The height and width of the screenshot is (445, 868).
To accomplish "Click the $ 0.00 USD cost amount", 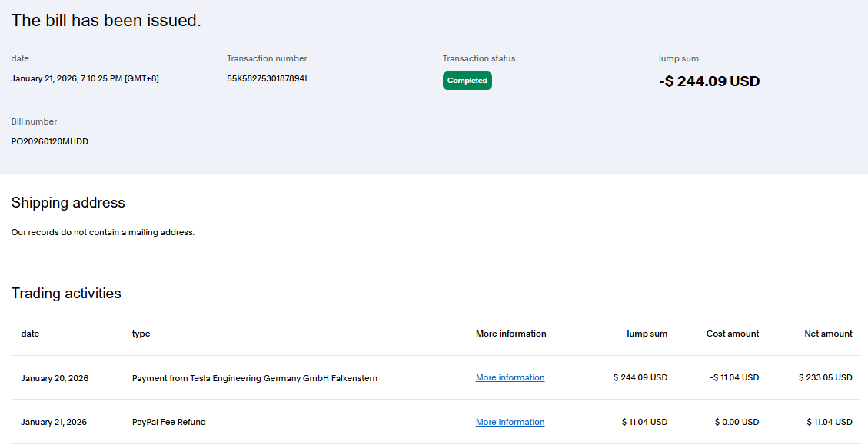I will point(736,422).
